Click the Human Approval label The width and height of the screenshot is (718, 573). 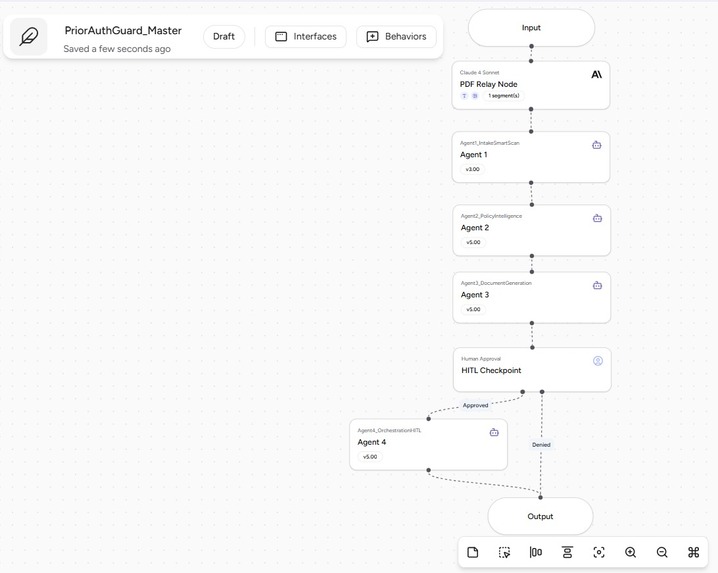click(x=481, y=359)
